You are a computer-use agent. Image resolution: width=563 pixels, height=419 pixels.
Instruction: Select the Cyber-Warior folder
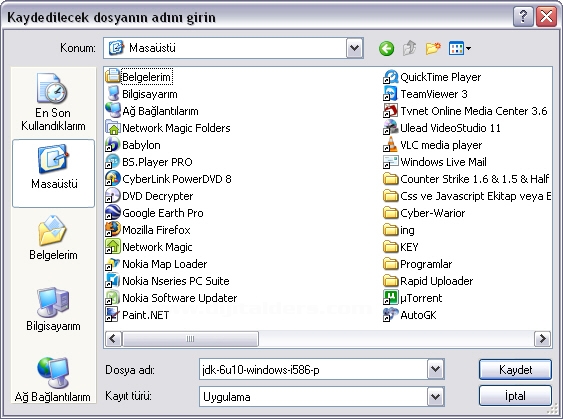(x=424, y=213)
